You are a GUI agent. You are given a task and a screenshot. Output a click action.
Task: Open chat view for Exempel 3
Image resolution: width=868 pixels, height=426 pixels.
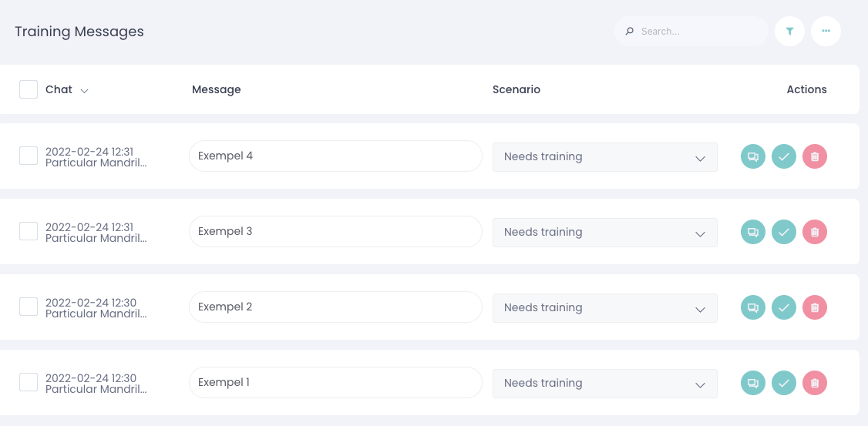[753, 232]
